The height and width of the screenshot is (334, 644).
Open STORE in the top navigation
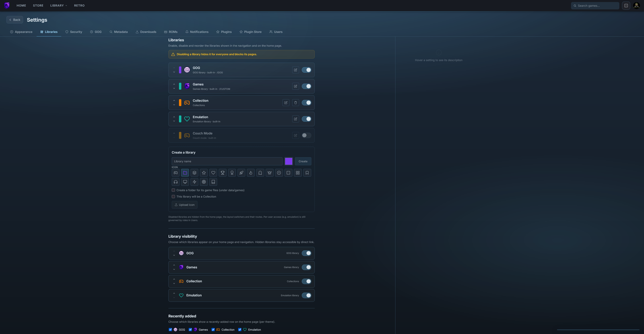click(x=38, y=6)
